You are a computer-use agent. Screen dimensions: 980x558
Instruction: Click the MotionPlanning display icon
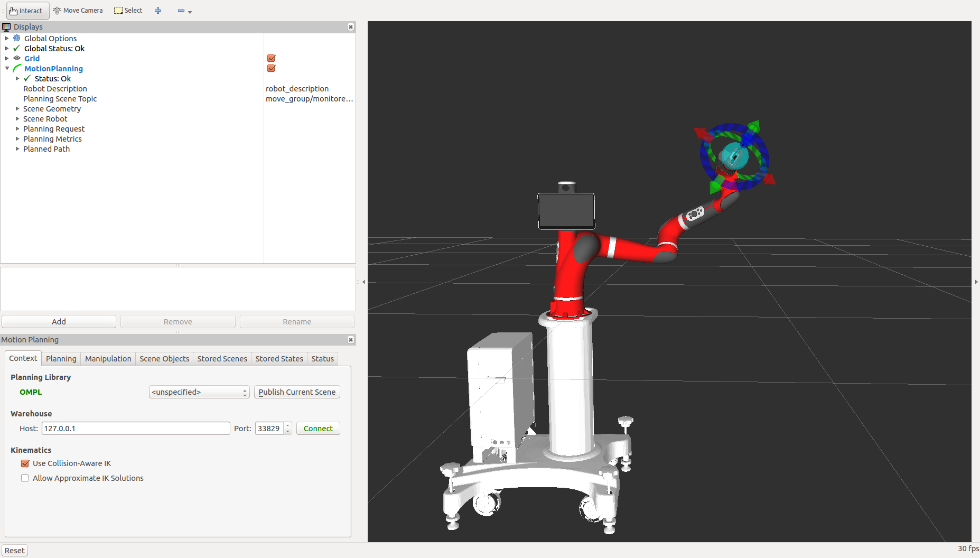pos(17,68)
